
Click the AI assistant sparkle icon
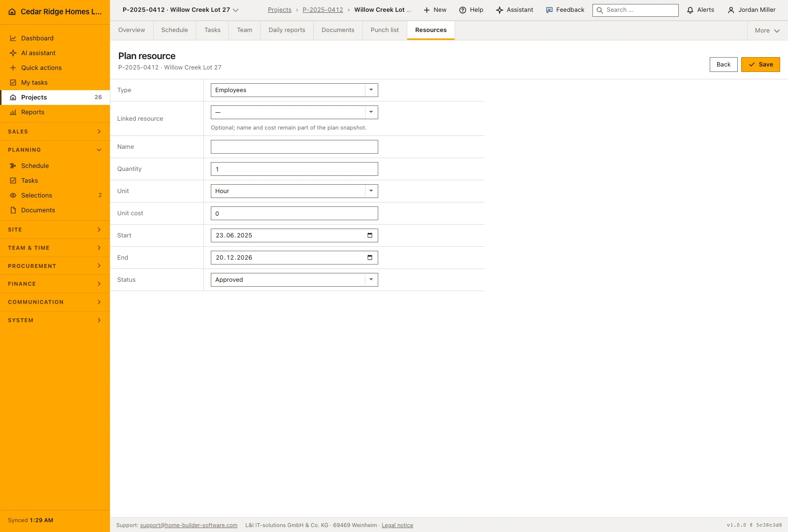coord(13,53)
